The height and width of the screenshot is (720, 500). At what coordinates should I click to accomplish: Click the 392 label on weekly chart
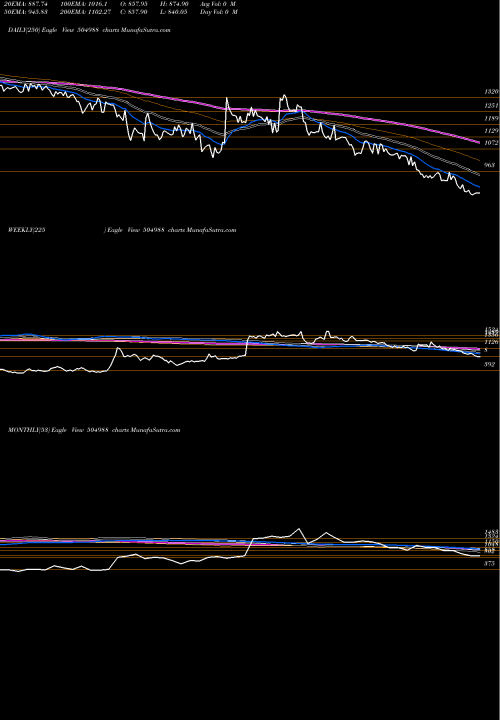tap(489, 365)
